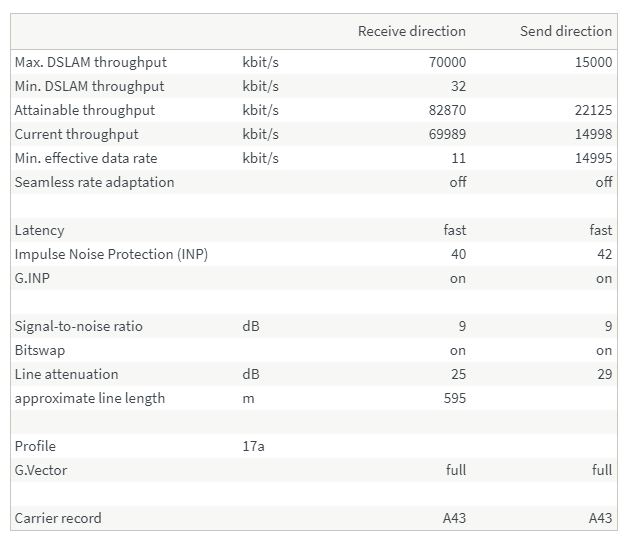Select the Current throughput row label

76,134
